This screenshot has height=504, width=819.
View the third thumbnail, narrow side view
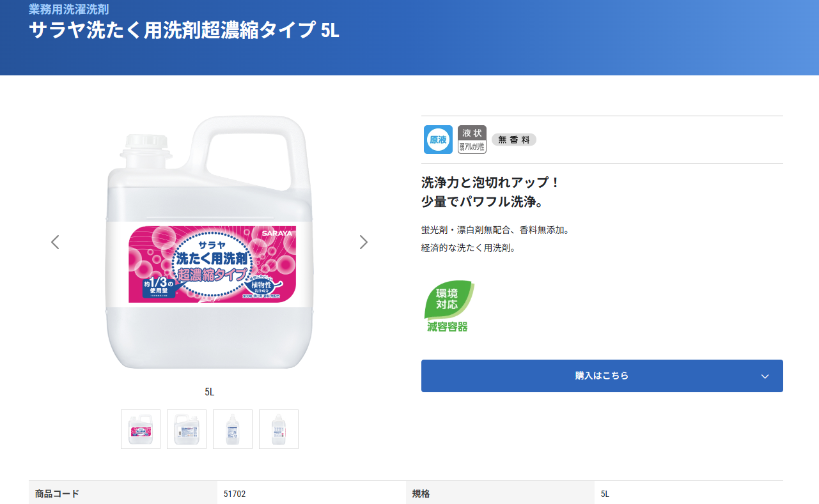coord(233,429)
